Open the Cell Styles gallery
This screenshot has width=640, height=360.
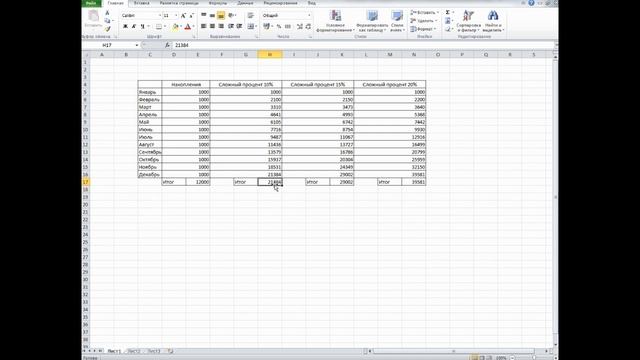397,21
